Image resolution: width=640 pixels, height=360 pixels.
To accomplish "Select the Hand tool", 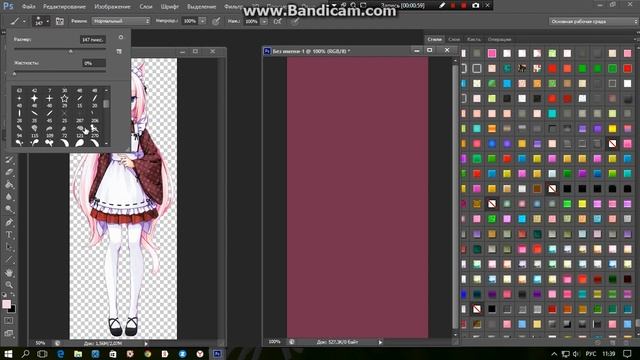I will tap(9, 272).
